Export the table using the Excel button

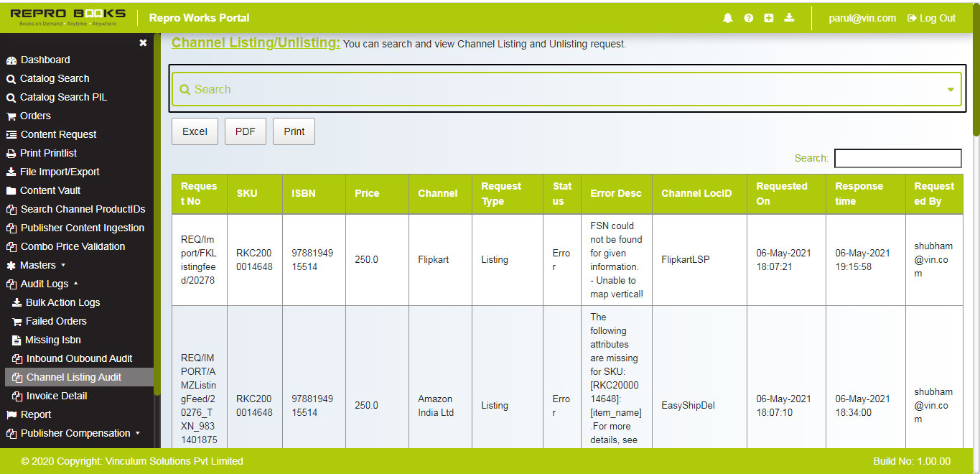click(195, 131)
